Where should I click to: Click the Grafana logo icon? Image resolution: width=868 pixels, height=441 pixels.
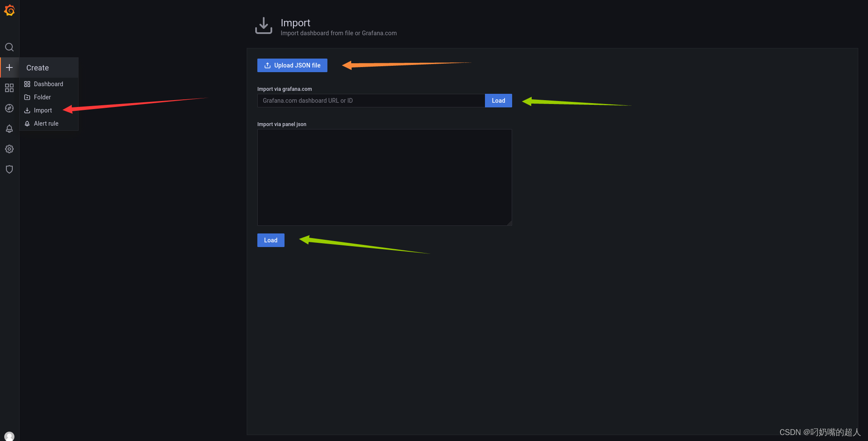coord(9,10)
